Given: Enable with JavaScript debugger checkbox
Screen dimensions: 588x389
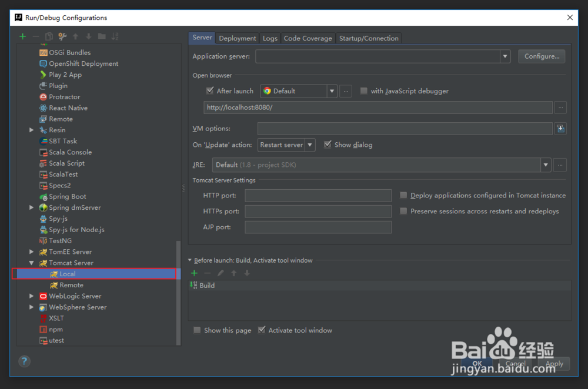Looking at the screenshot, I should (x=364, y=90).
